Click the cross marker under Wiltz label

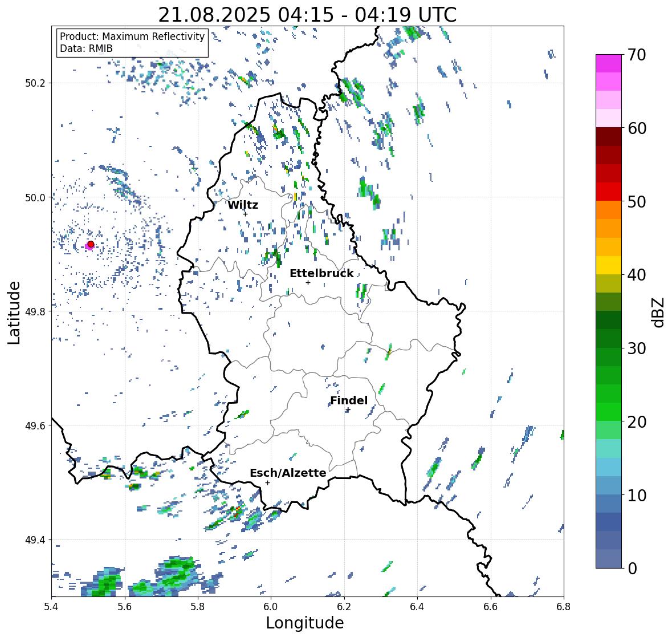click(245, 214)
